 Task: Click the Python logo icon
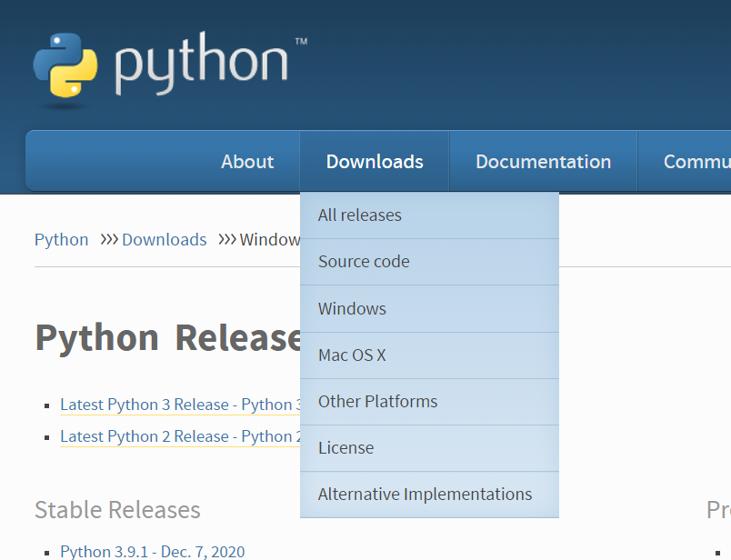65,65
